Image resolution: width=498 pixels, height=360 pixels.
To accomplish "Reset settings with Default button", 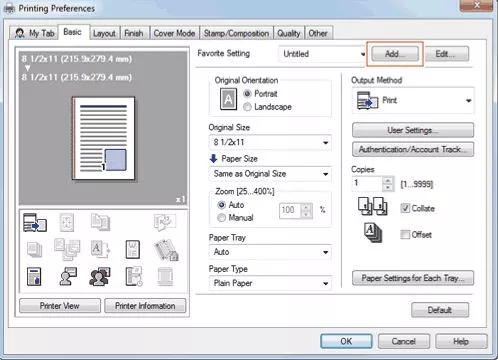I will point(440,310).
